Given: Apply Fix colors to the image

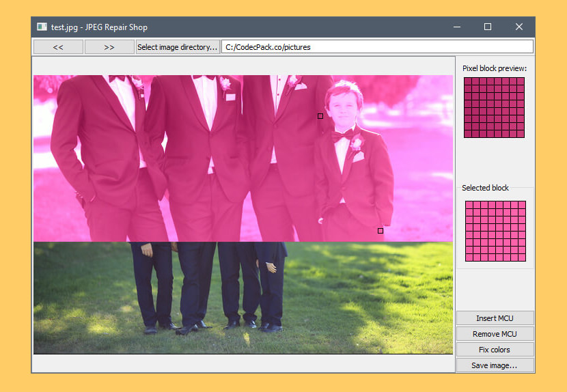Looking at the screenshot, I should (495, 350).
